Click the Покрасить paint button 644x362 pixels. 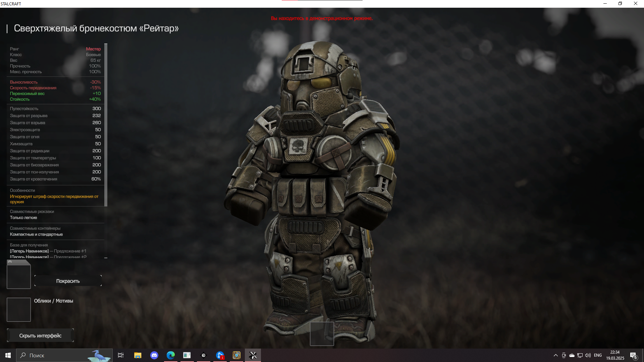tap(68, 281)
